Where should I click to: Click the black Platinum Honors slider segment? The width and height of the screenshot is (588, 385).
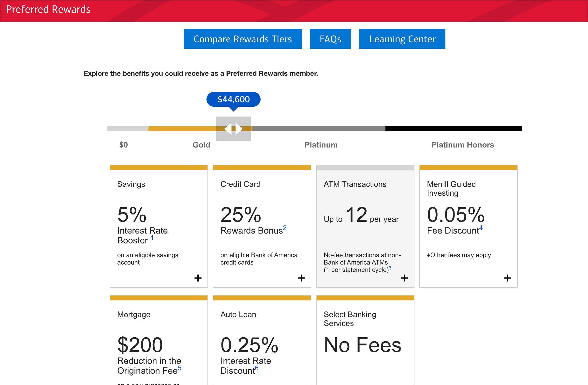click(453, 129)
